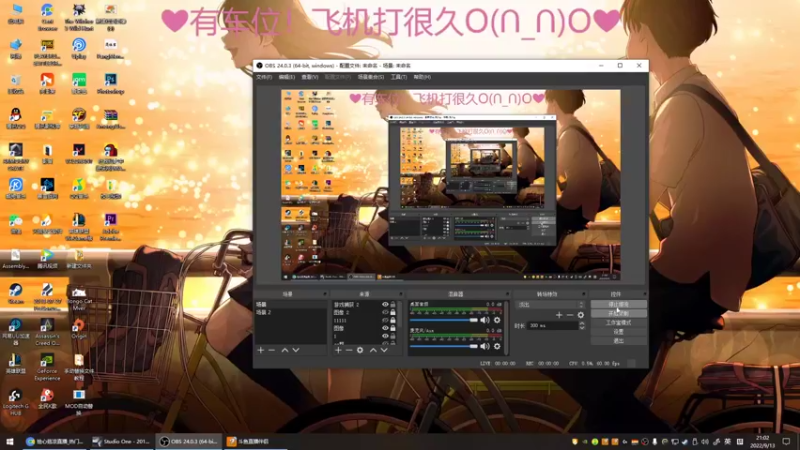The image size is (800, 450).
Task: Add a new source with the plus icon
Action: pyautogui.click(x=338, y=350)
